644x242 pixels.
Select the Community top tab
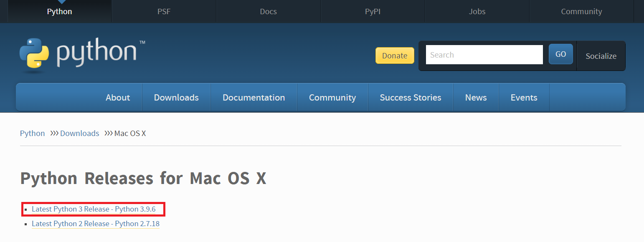tap(581, 11)
